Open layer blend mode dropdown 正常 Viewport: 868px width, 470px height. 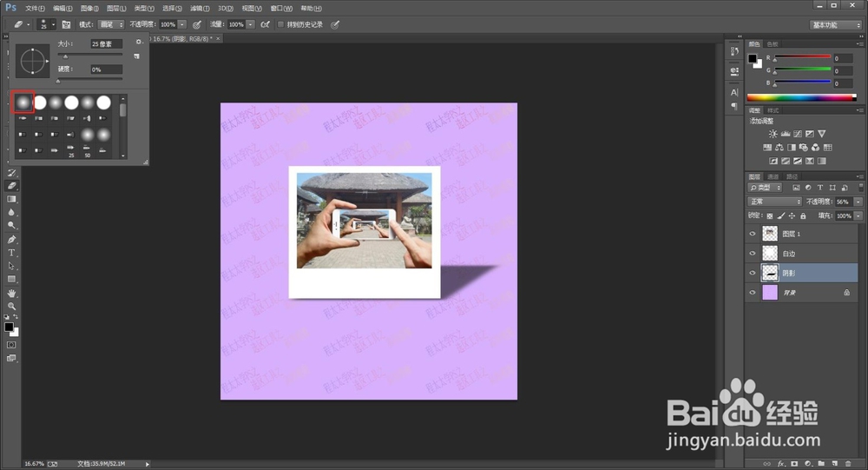pyautogui.click(x=774, y=202)
